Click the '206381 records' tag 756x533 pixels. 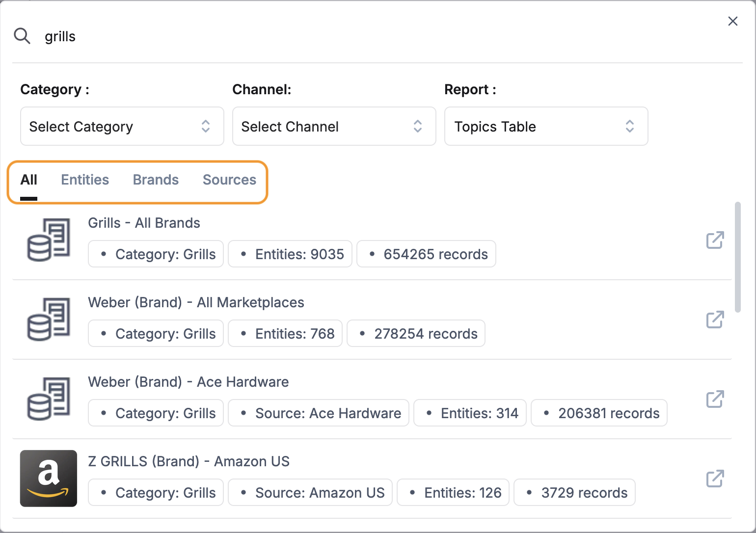599,413
